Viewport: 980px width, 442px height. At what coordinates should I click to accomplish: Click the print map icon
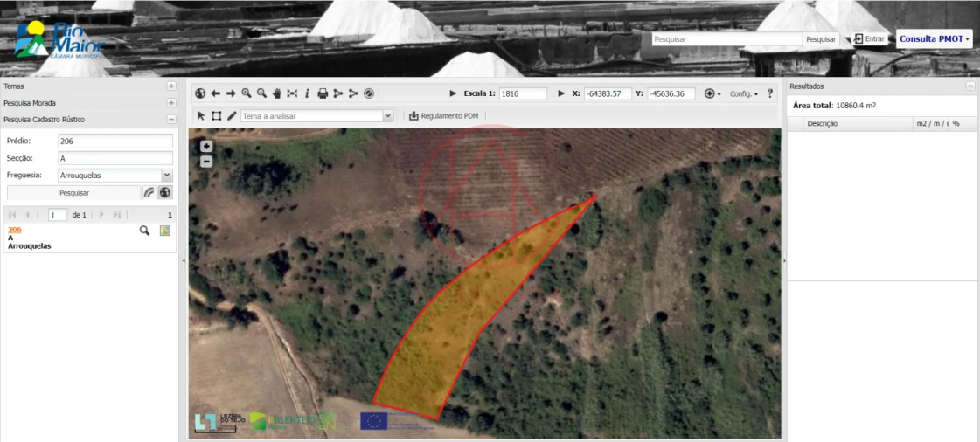(x=323, y=93)
